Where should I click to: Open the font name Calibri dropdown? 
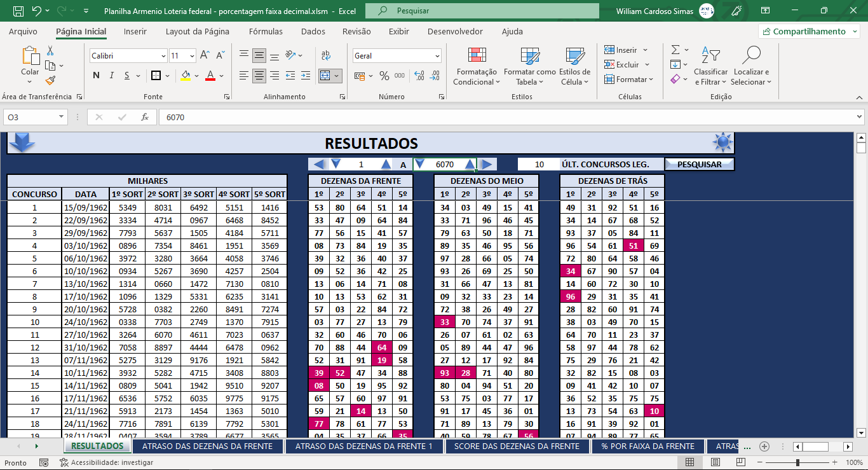pos(163,56)
